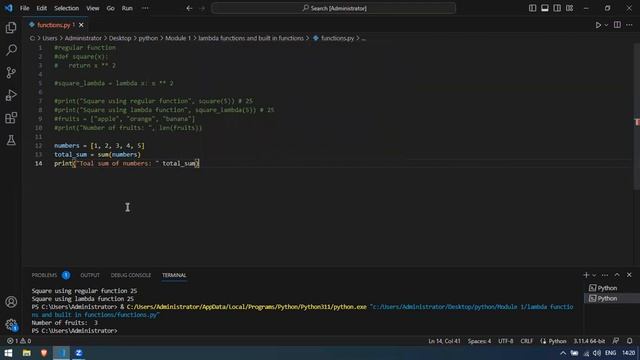Screen dimensions: 640x360
Task: Expand the hidden menus ellipsis
Action: 145,8
